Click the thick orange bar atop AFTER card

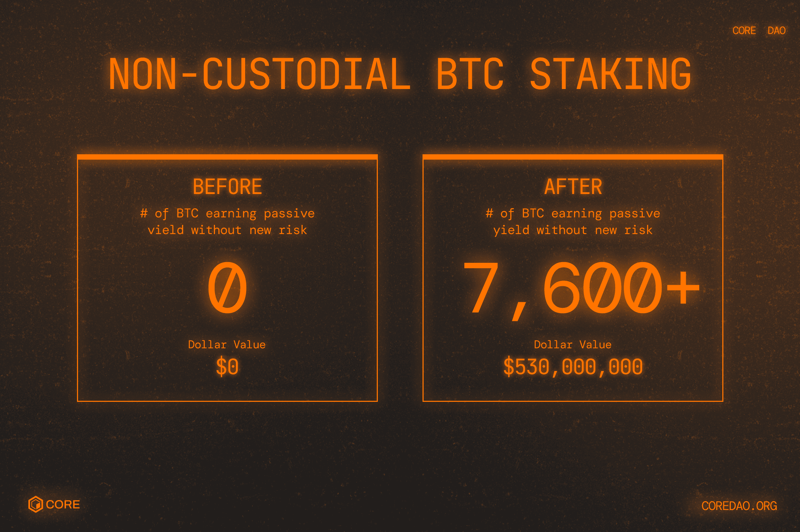point(573,157)
